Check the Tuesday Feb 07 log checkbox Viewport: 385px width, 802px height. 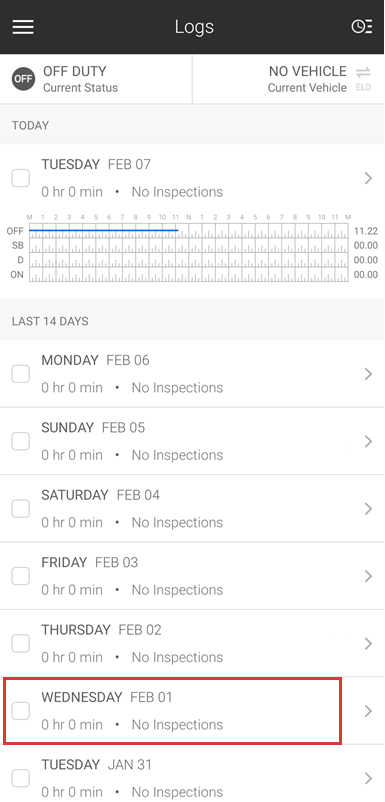pyautogui.click(x=20, y=178)
